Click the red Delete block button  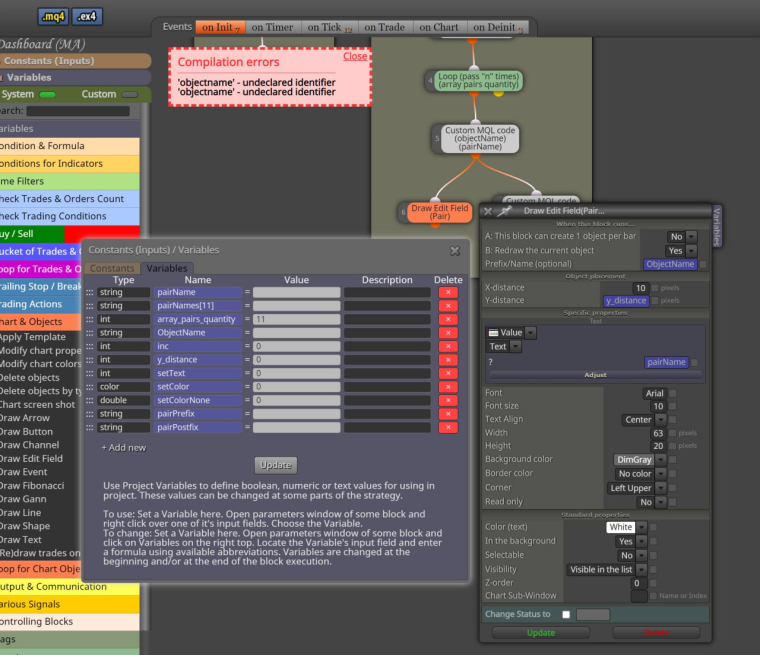656,633
